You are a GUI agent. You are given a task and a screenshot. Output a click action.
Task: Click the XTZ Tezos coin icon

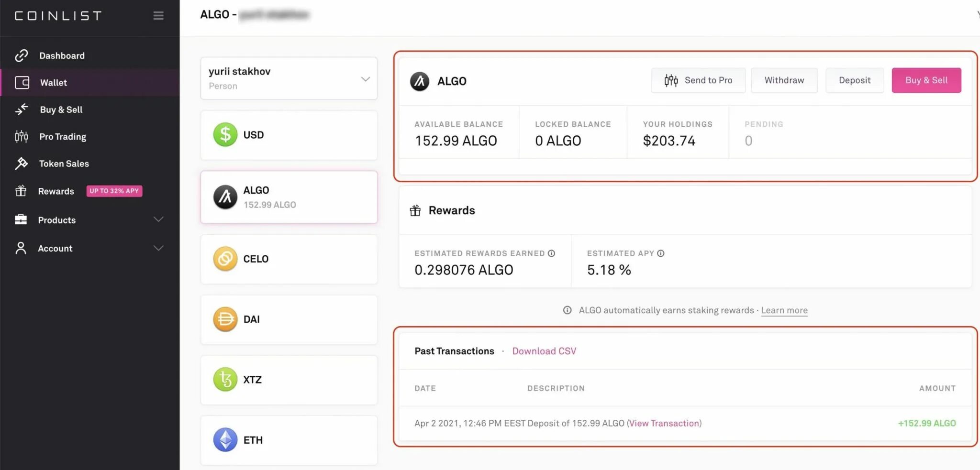pos(225,380)
